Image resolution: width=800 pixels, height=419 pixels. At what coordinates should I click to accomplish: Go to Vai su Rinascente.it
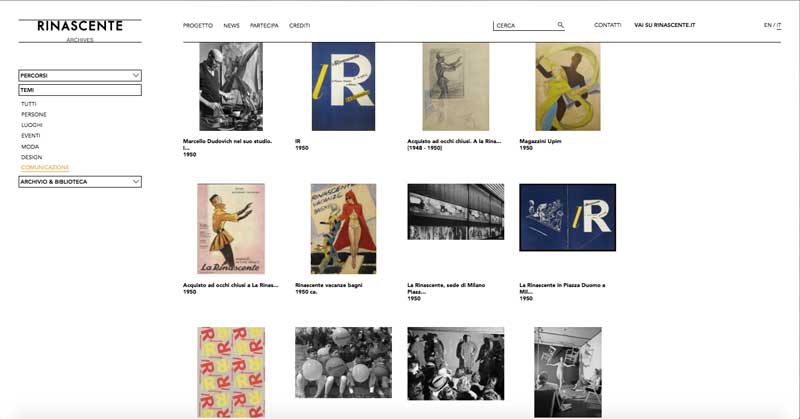[x=664, y=25]
